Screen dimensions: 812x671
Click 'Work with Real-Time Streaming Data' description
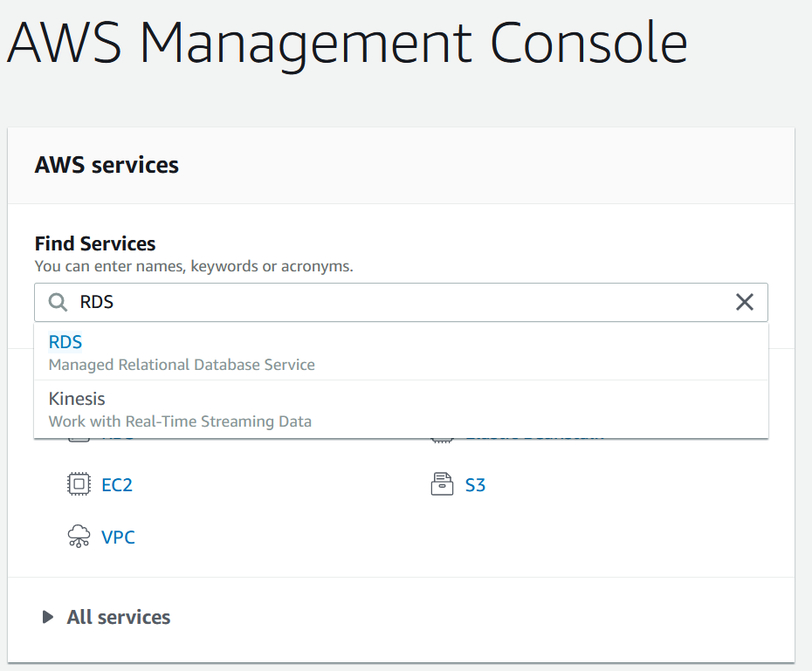[180, 421]
